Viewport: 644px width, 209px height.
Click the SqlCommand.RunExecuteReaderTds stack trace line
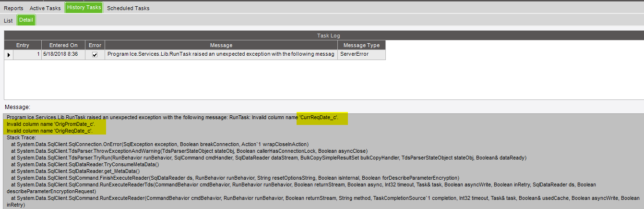(x=303, y=184)
